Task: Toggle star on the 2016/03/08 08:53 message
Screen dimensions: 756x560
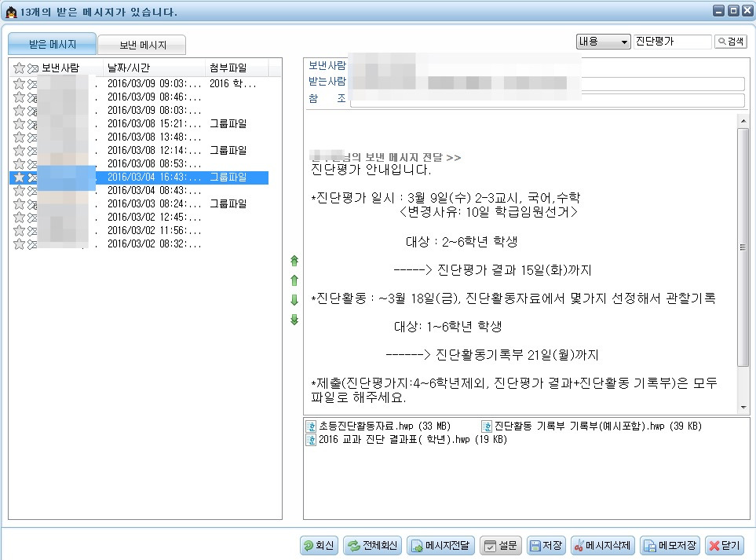Action: (x=20, y=164)
